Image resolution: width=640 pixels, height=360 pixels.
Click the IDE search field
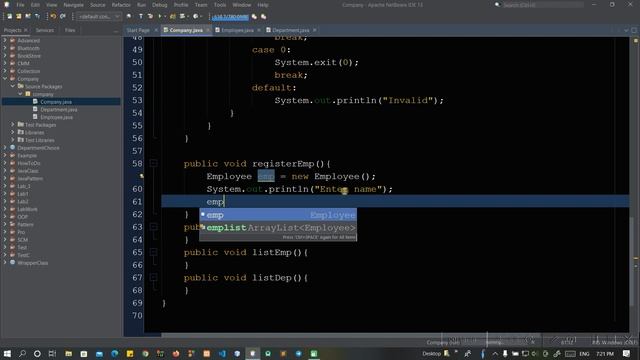click(543, 5)
